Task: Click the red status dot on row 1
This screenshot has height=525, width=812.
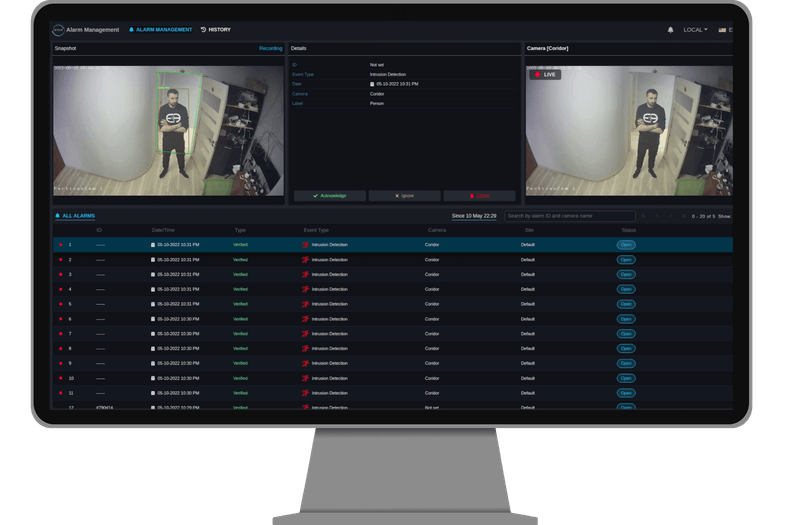Action: click(61, 245)
